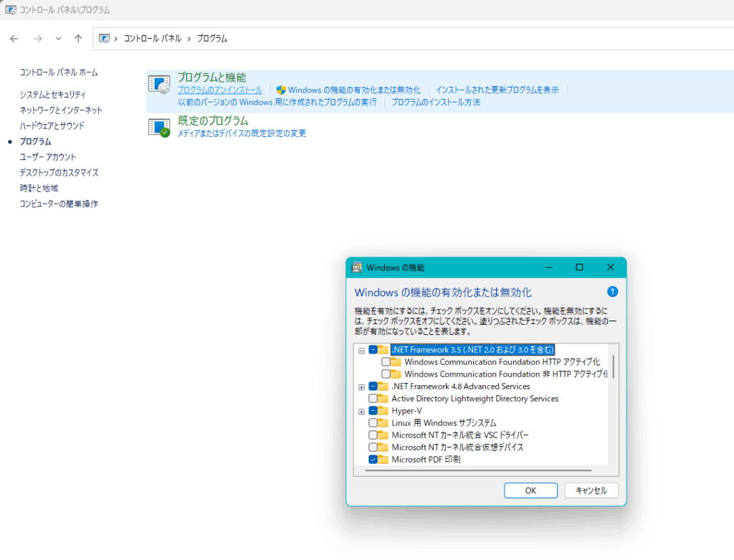Open プログラムと機能 via its icon

click(x=158, y=81)
